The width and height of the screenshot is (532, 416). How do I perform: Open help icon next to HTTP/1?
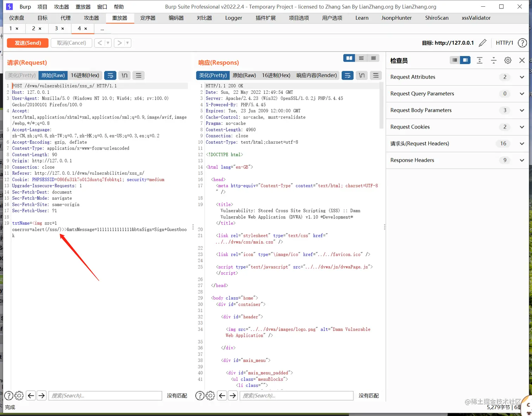click(522, 43)
